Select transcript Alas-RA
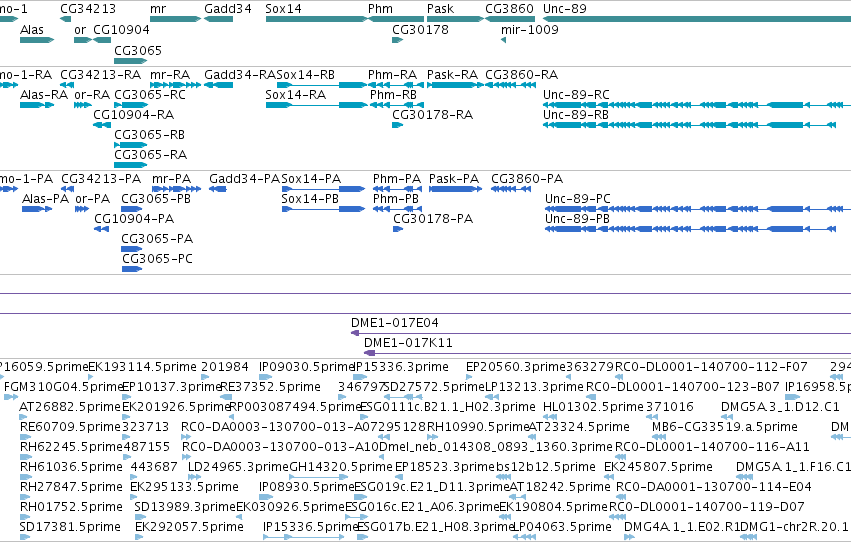This screenshot has width=851, height=542. point(37,105)
